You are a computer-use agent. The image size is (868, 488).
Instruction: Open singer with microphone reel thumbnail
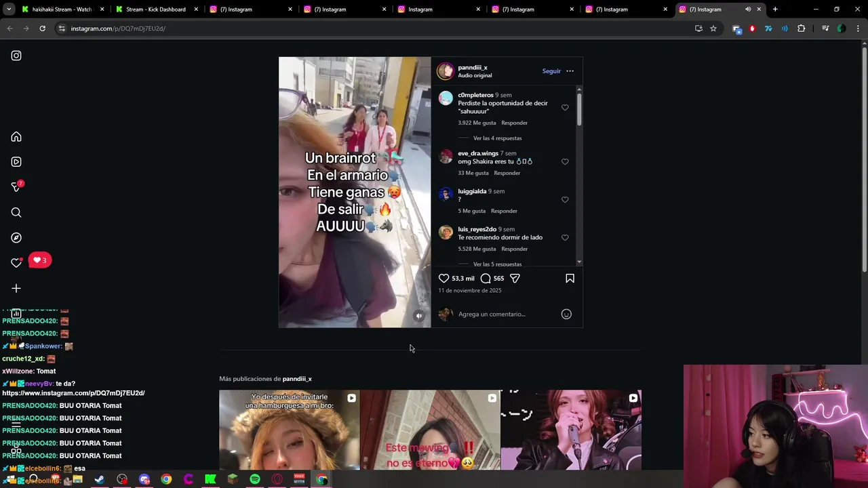[571, 430]
